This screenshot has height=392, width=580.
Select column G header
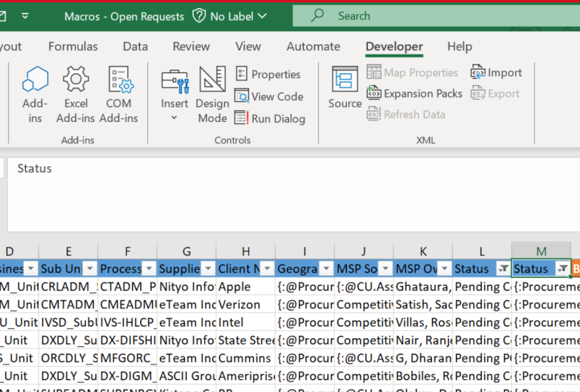187,251
